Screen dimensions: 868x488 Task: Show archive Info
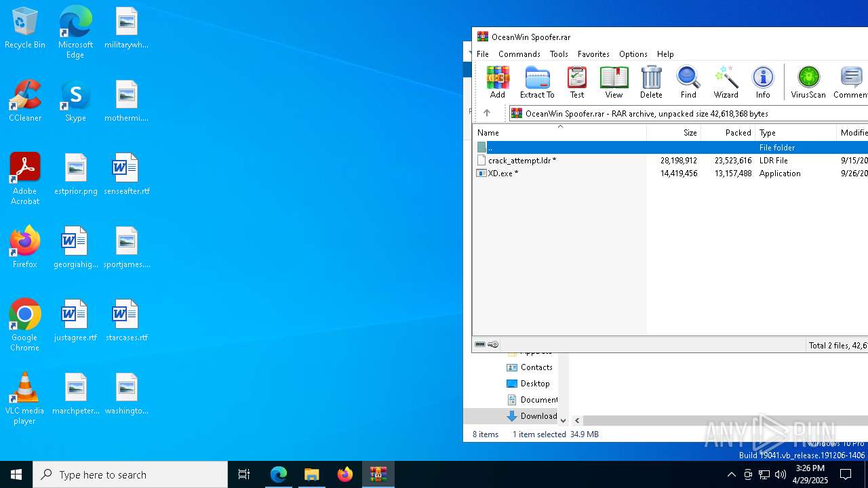click(763, 82)
